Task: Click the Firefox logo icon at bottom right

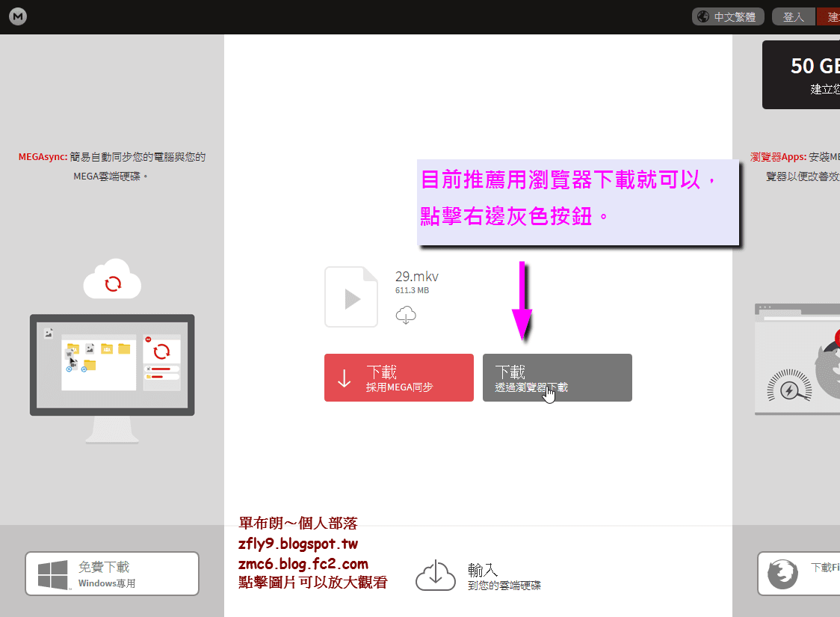Action: pyautogui.click(x=782, y=574)
